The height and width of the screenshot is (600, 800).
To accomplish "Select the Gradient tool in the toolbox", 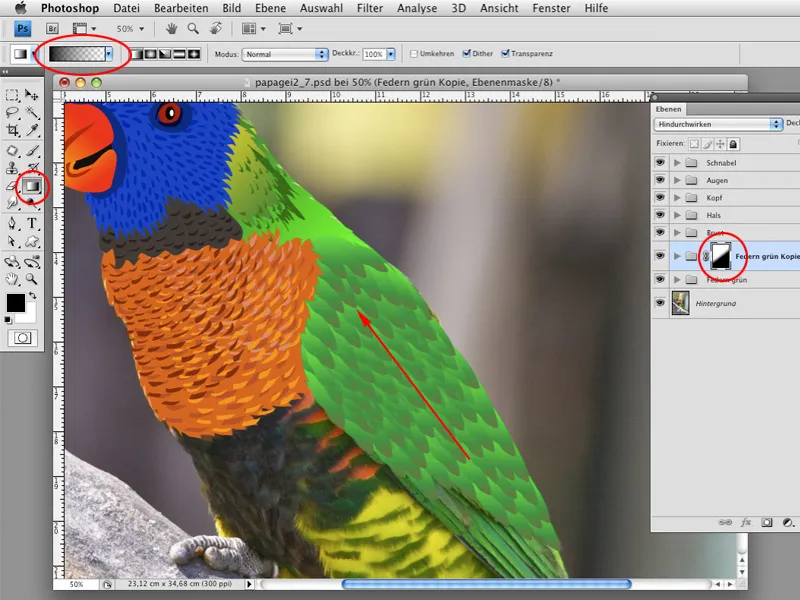I will pos(32,185).
